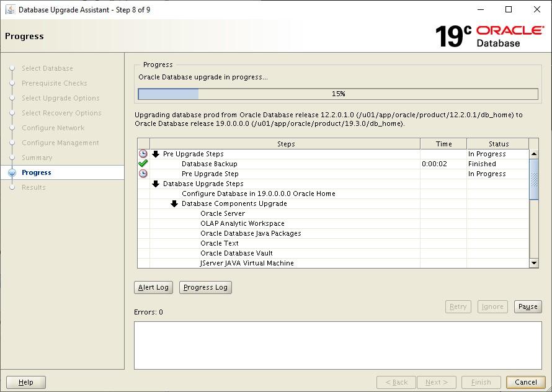Open the Progress Log

click(x=205, y=287)
